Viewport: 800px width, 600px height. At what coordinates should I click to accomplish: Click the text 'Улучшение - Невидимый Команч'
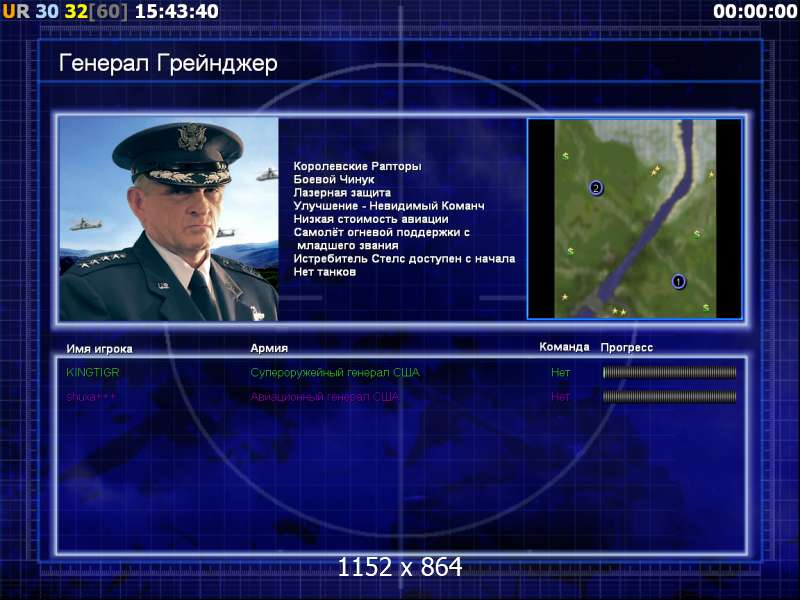pos(389,206)
